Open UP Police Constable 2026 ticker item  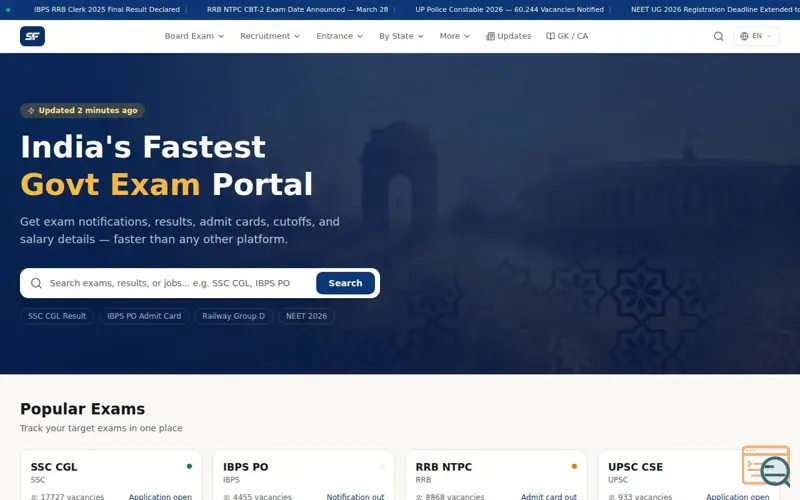(x=509, y=10)
